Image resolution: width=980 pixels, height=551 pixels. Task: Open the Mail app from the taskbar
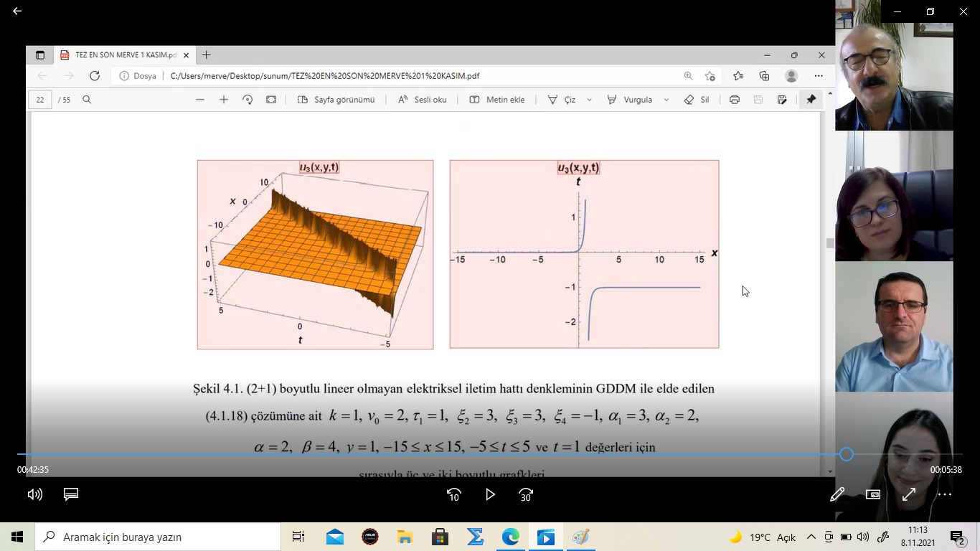[x=335, y=537]
